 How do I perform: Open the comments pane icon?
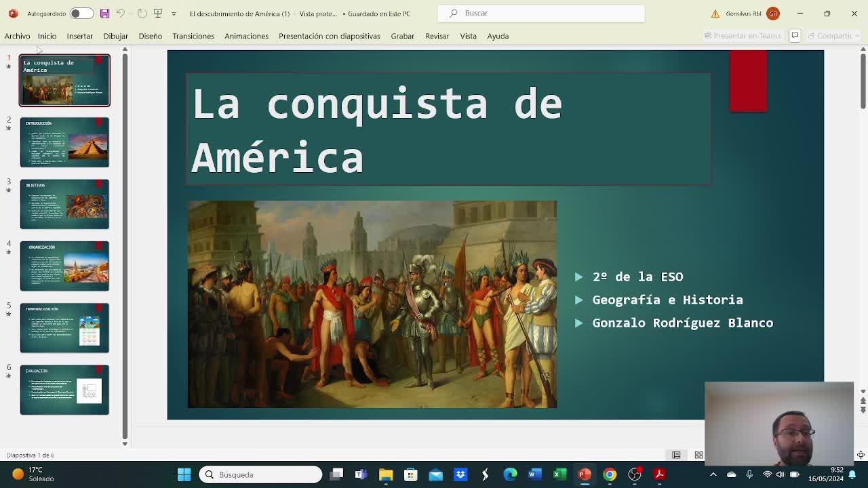pyautogui.click(x=795, y=36)
